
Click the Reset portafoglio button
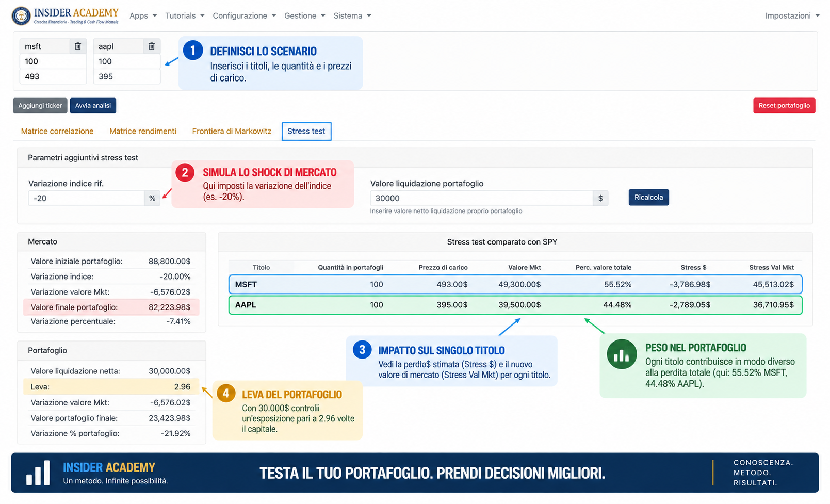tap(784, 106)
